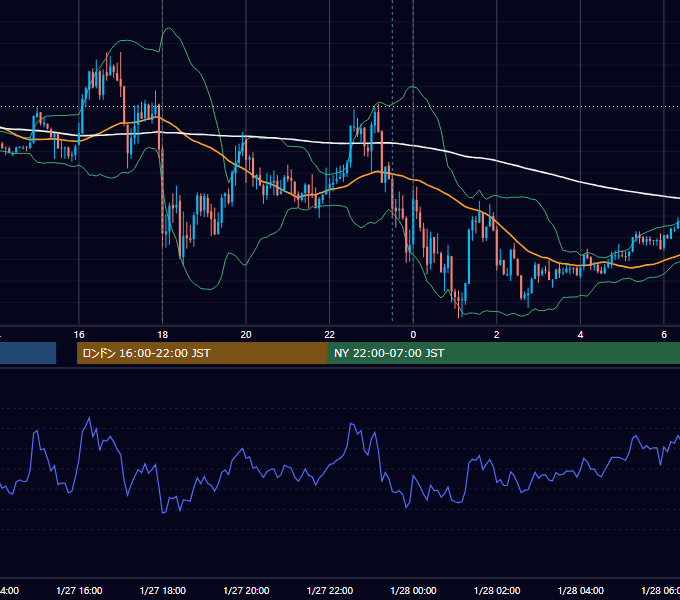Select the '22' hour label on price chart axis
This screenshot has height=600, width=680.
click(330, 335)
